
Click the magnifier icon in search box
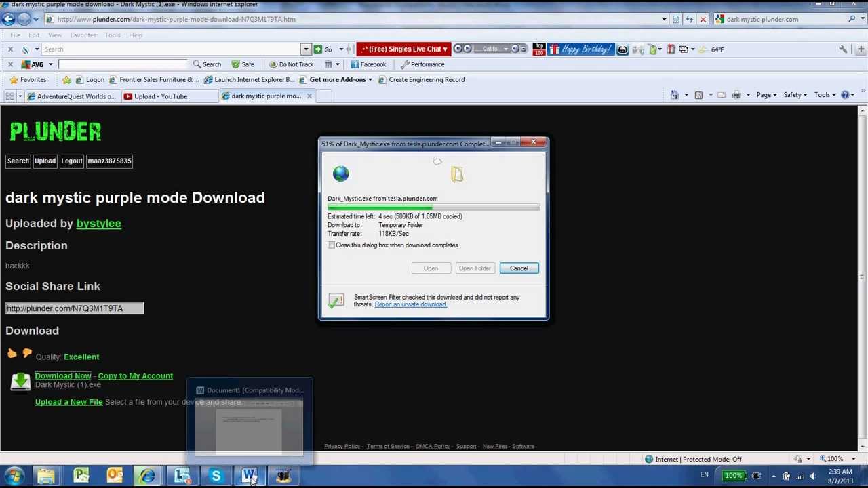[x=852, y=19]
